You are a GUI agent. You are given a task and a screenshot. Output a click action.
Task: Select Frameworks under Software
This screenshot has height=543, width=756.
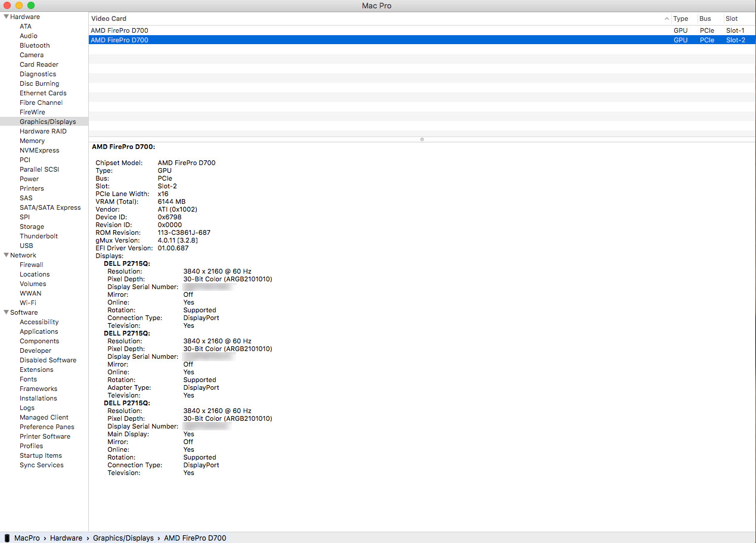tap(39, 389)
